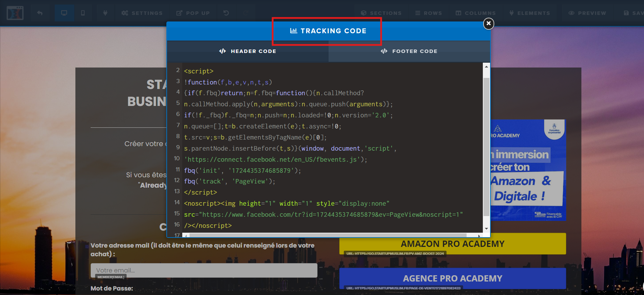Click the line containing n.callMethod.apply
The width and height of the screenshot is (644, 295).
click(288, 104)
